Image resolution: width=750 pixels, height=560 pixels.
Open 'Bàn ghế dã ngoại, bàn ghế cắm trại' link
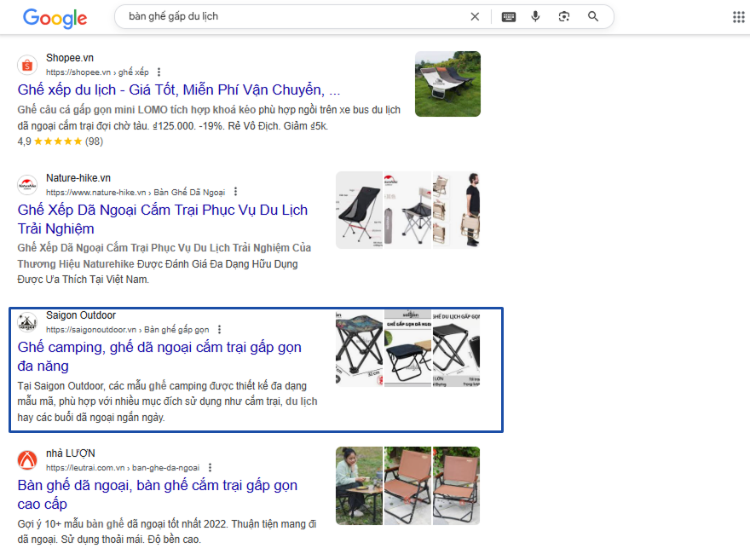(x=158, y=494)
